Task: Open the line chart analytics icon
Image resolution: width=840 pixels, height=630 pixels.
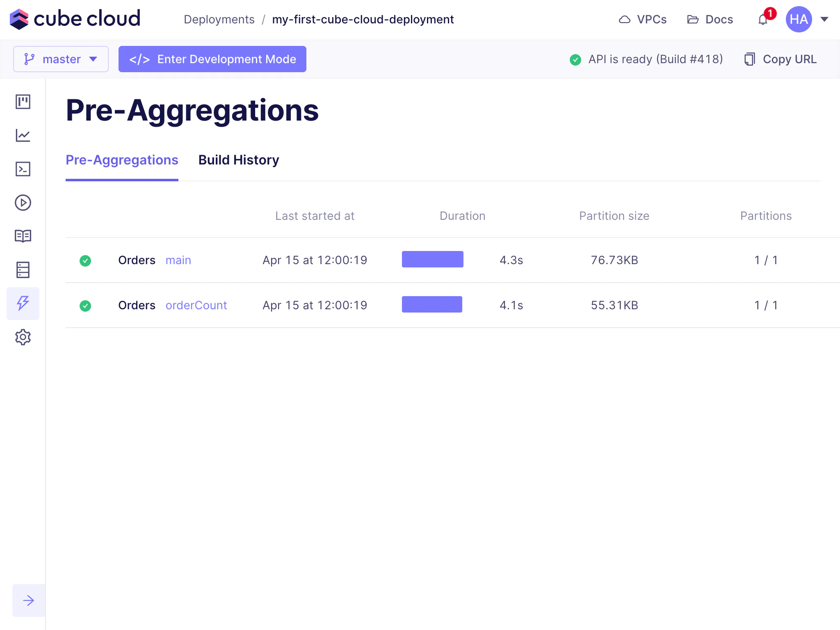Action: [23, 135]
